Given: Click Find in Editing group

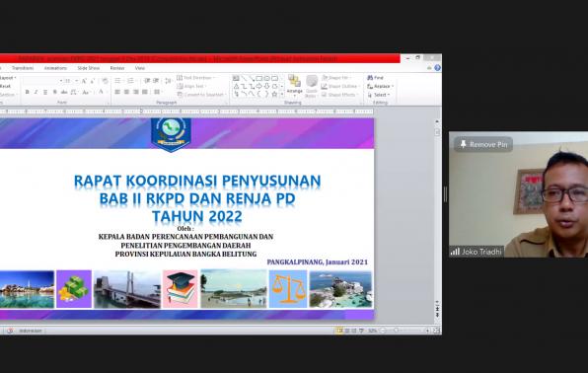Looking at the screenshot, I should [x=375, y=78].
